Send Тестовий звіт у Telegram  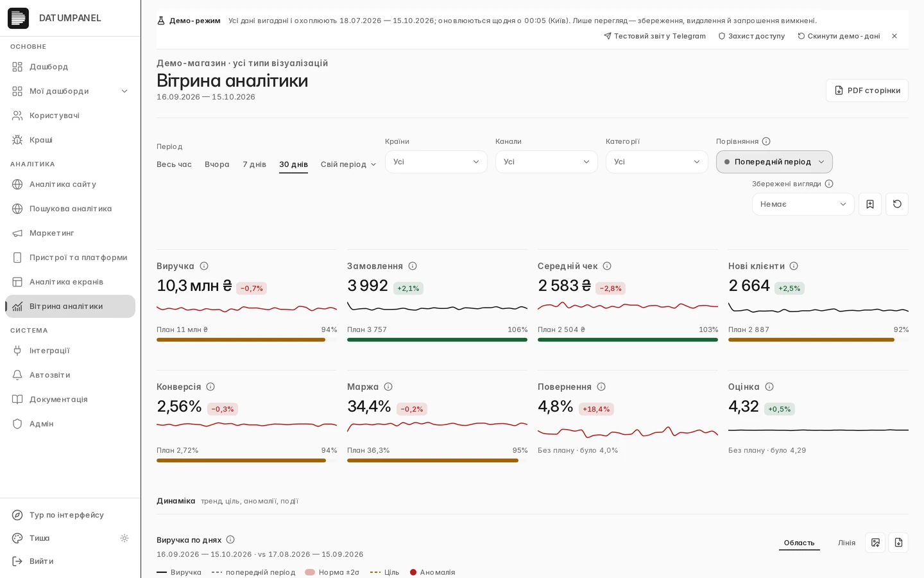tap(654, 36)
